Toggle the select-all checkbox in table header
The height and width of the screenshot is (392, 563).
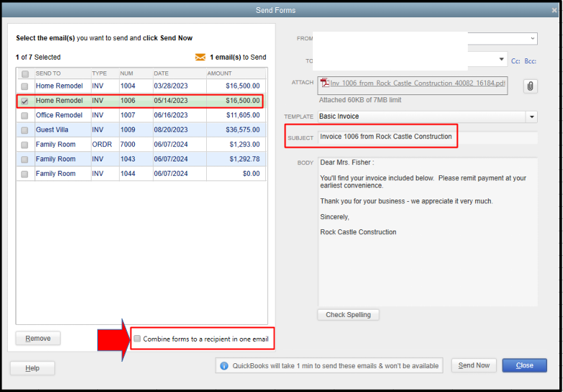point(25,74)
